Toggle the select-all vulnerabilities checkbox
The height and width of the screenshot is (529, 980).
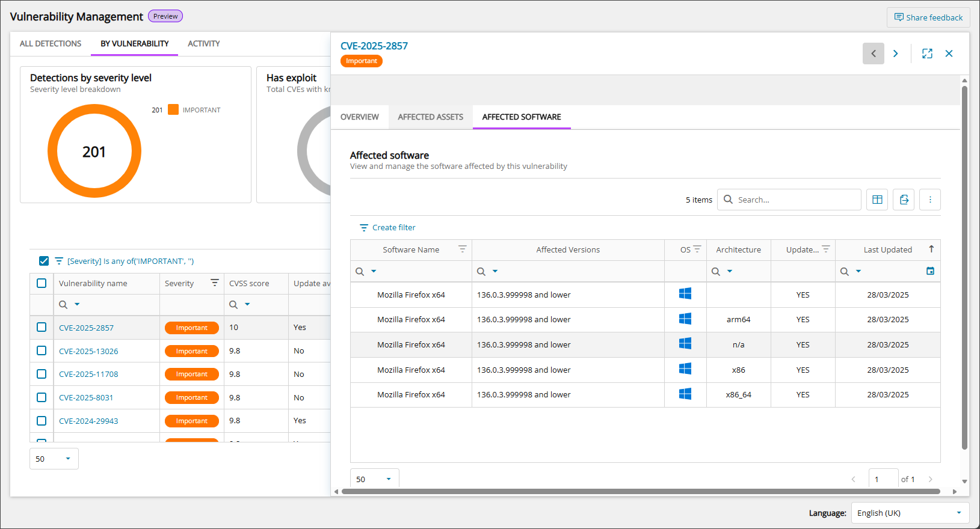(42, 283)
